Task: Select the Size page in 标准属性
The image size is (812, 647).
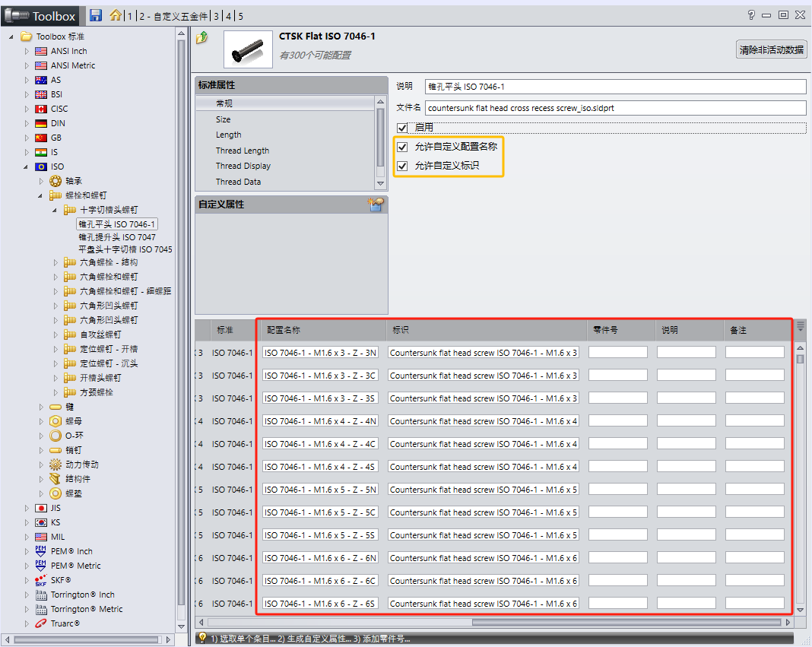Action: 223,119
